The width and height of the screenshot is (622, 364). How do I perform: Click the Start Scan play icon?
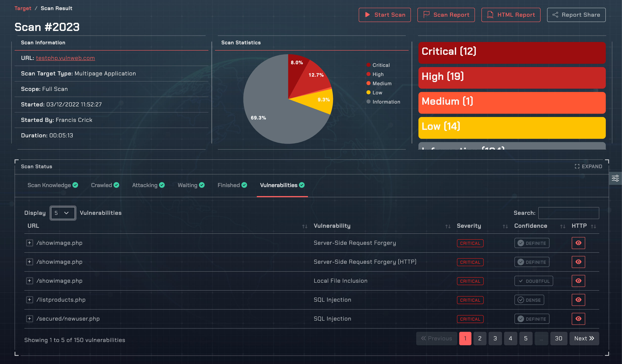[x=367, y=15]
